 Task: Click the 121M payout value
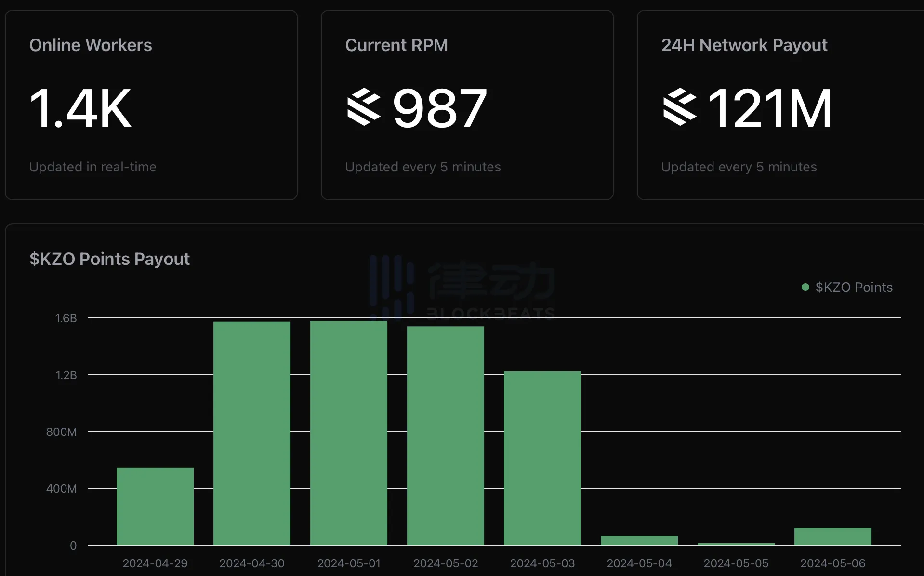point(770,109)
